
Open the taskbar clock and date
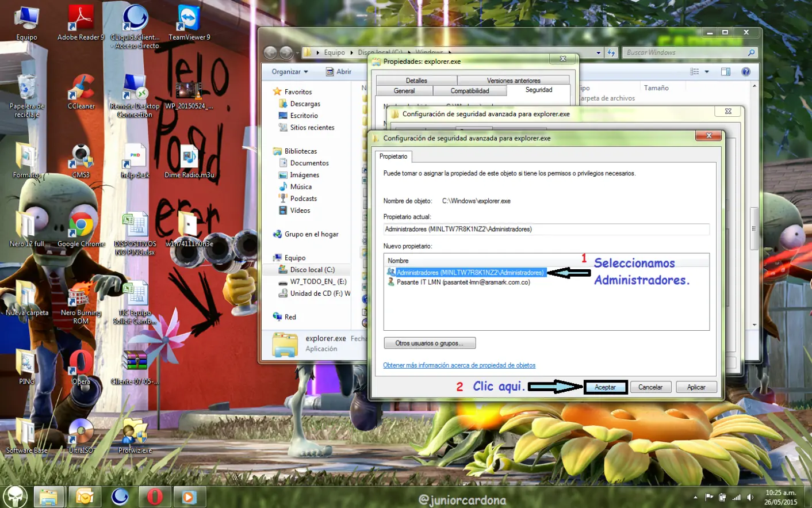tap(780, 497)
